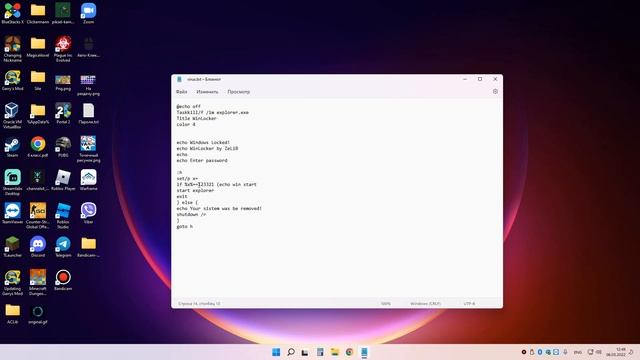
Task: Click the microphone icon in the system tray
Action: pos(566,352)
